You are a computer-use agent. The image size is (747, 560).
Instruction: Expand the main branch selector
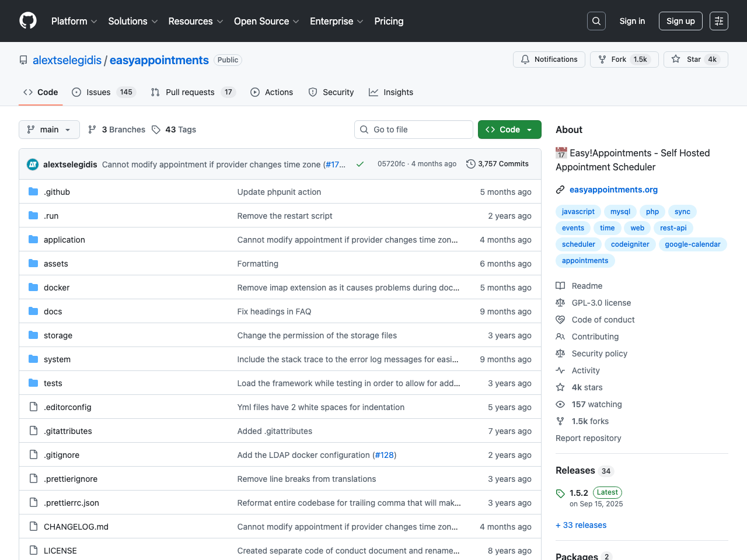coord(49,129)
